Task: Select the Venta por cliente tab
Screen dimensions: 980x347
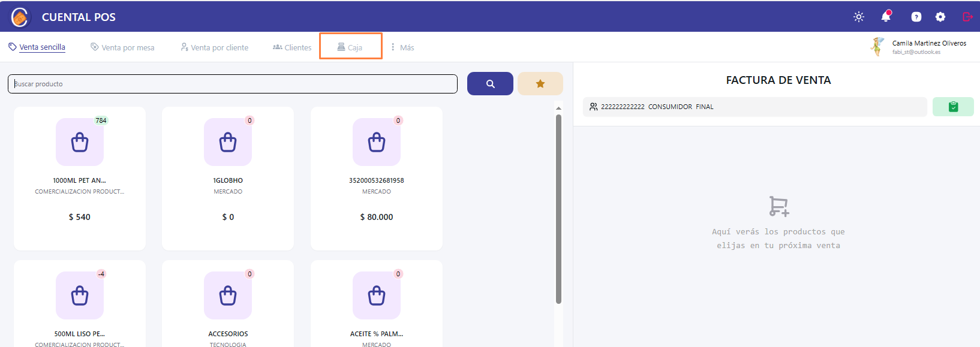Action: point(215,47)
